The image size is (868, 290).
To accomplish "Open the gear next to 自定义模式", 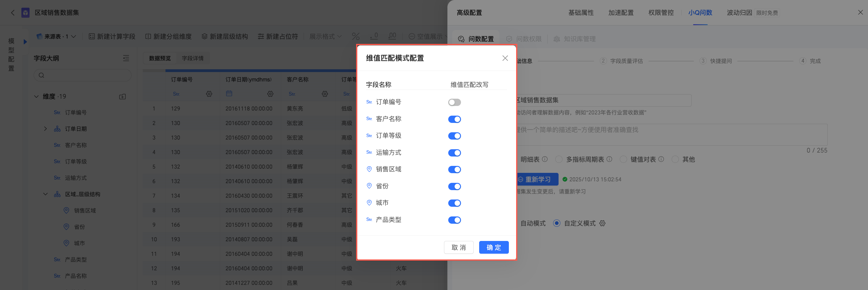I will 603,223.
